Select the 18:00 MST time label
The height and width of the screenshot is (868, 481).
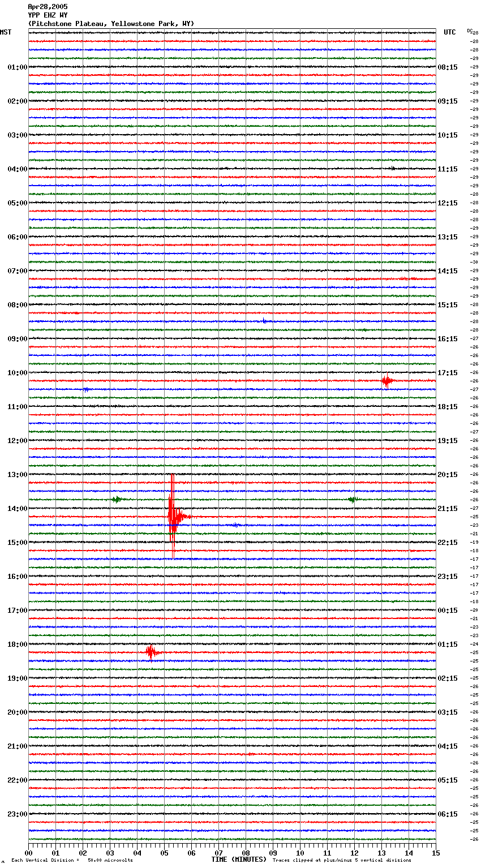pos(18,644)
